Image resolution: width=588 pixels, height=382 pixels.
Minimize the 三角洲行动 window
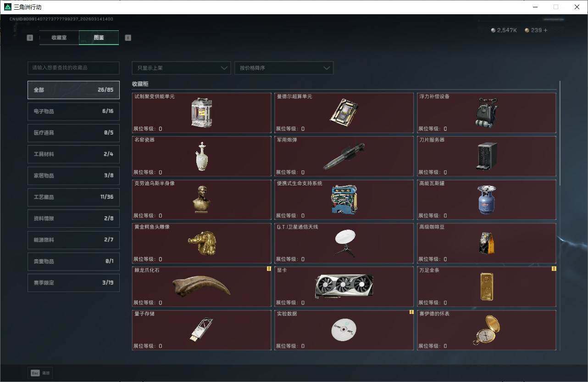click(535, 7)
